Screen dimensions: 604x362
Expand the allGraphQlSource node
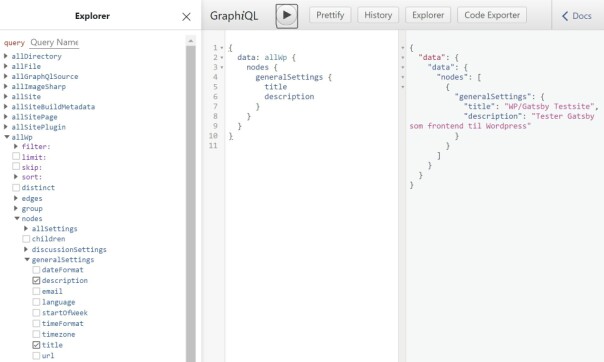tap(6, 76)
